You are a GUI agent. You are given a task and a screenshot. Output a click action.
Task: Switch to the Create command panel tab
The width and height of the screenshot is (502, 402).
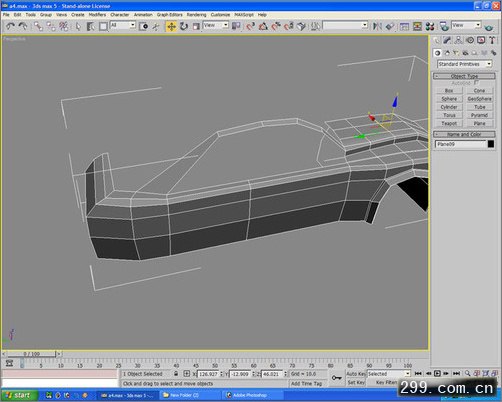437,41
